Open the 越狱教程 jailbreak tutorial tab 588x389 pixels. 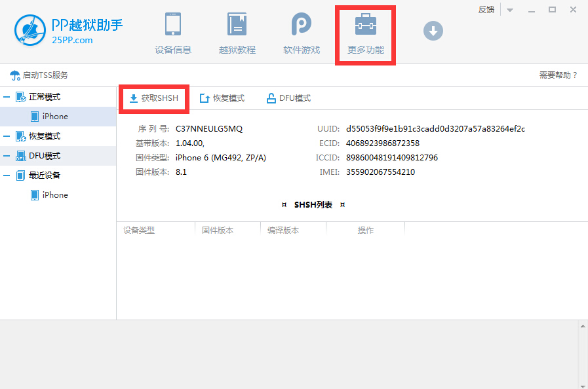(237, 34)
